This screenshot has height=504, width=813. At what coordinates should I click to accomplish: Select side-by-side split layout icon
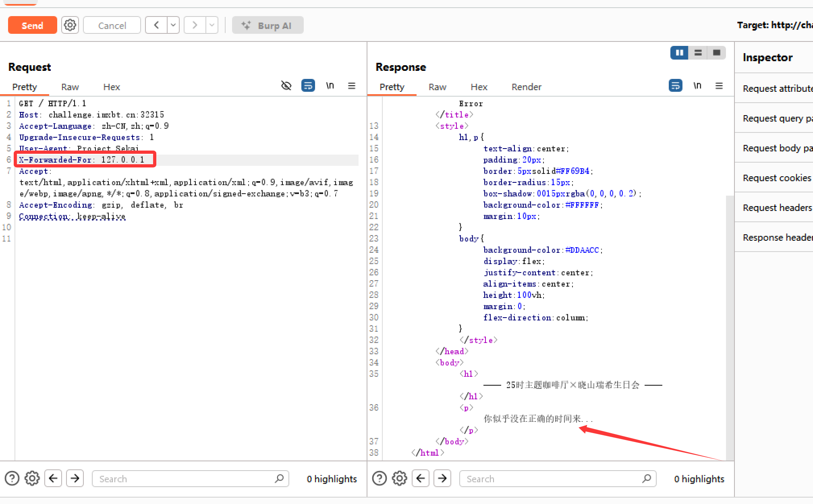pyautogui.click(x=679, y=53)
